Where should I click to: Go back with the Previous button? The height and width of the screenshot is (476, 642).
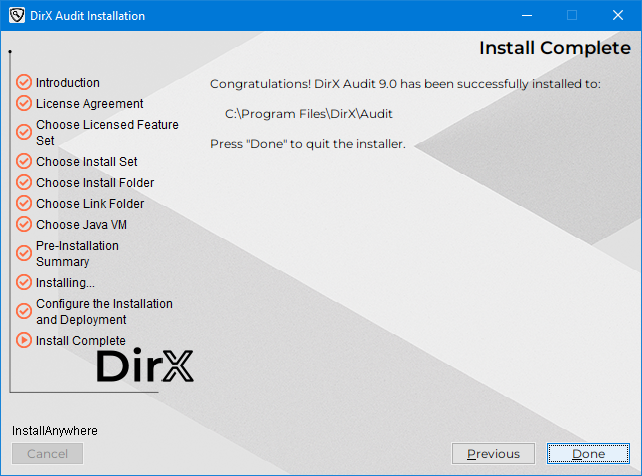pyautogui.click(x=493, y=454)
